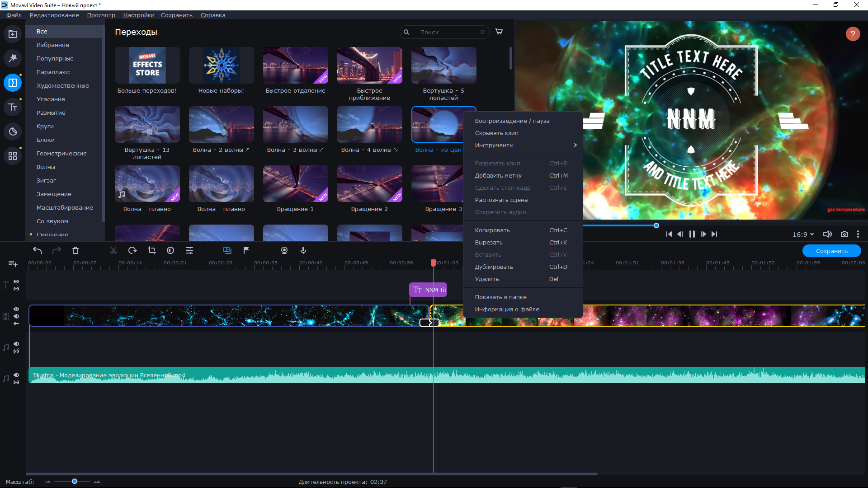Pause playback in the player
This screenshot has width=868, height=488.
tap(692, 234)
